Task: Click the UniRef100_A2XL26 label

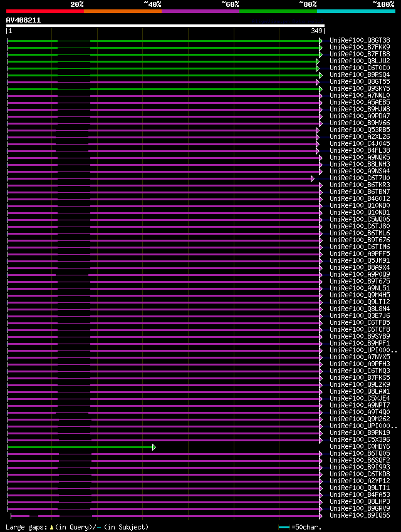Action: click(360, 136)
